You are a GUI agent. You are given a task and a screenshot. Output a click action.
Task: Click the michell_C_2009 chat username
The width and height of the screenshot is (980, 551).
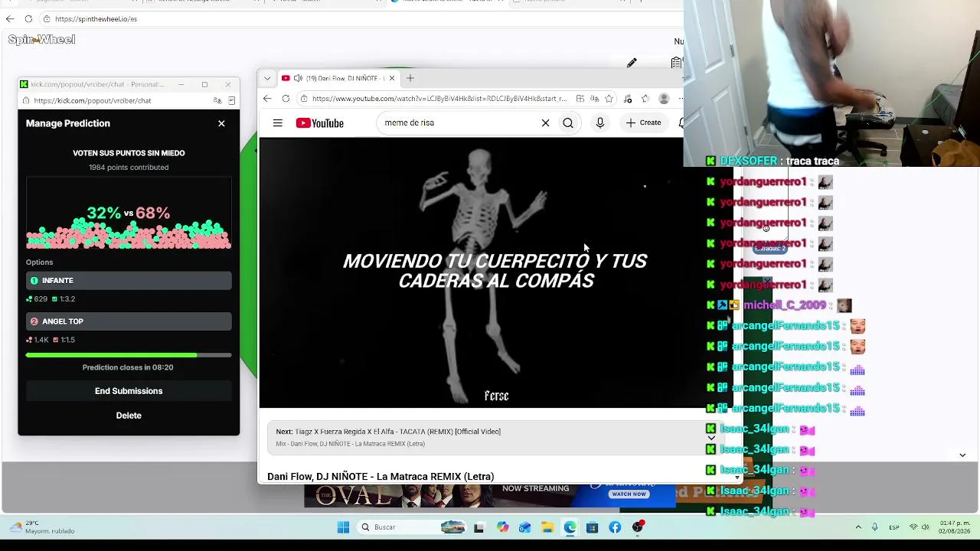pyautogui.click(x=785, y=305)
